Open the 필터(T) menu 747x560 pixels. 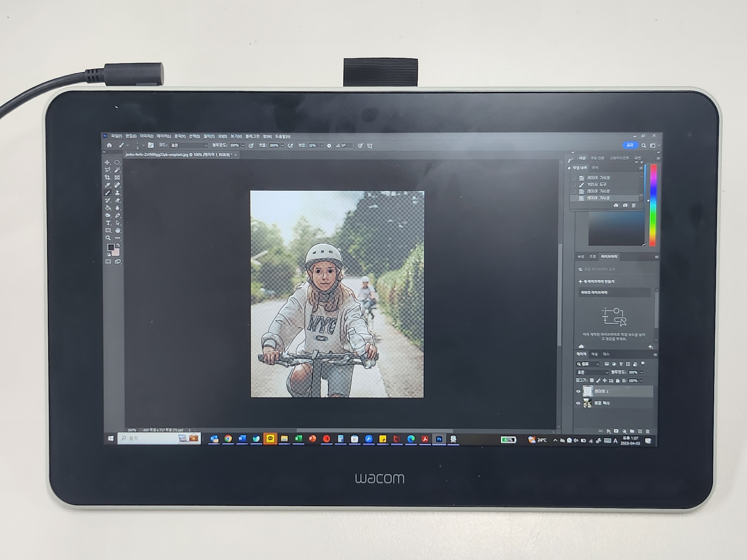209,136
